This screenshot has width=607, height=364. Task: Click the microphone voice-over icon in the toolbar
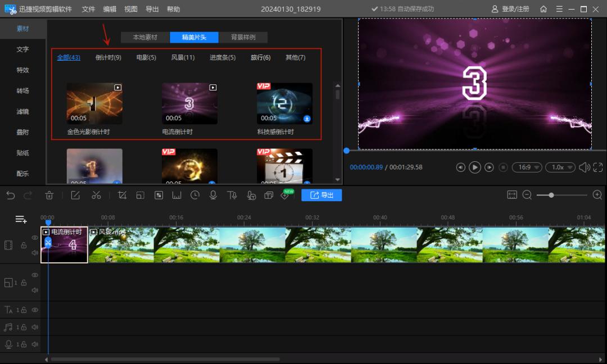coord(213,195)
